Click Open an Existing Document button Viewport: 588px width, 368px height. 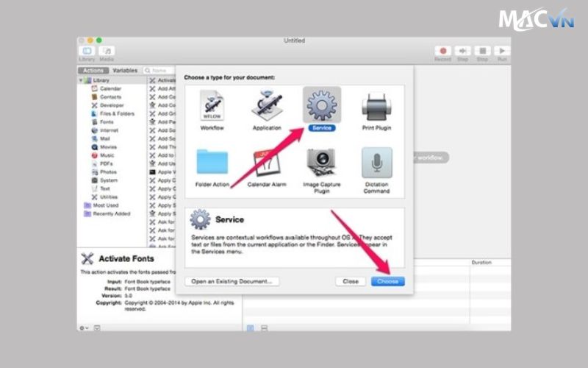click(x=232, y=281)
